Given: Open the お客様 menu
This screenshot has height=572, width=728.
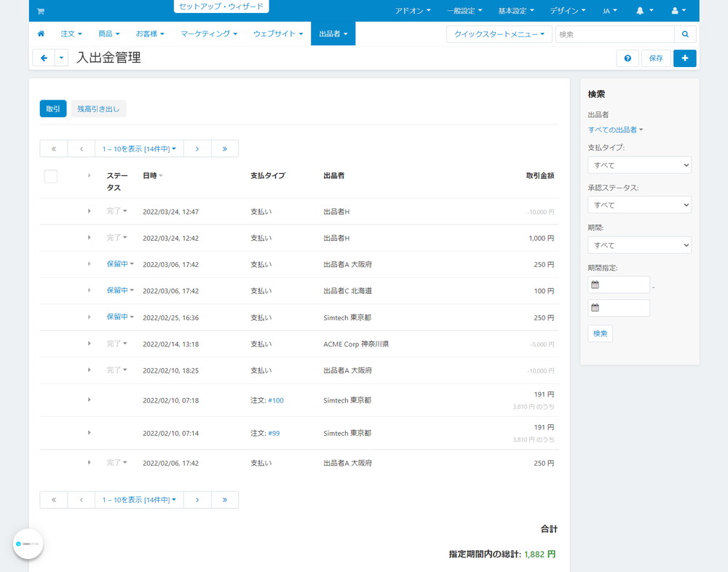Looking at the screenshot, I should click(x=150, y=33).
